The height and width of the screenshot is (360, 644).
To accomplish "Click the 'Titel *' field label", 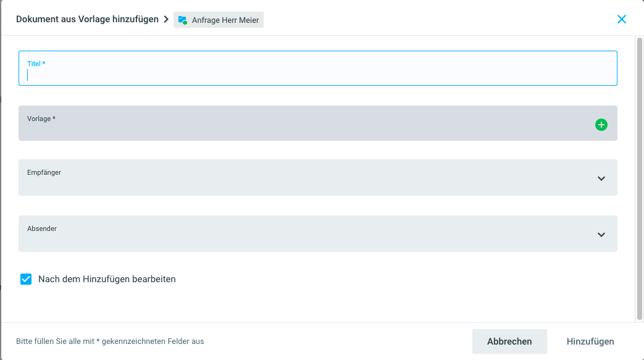I will 36,64.
